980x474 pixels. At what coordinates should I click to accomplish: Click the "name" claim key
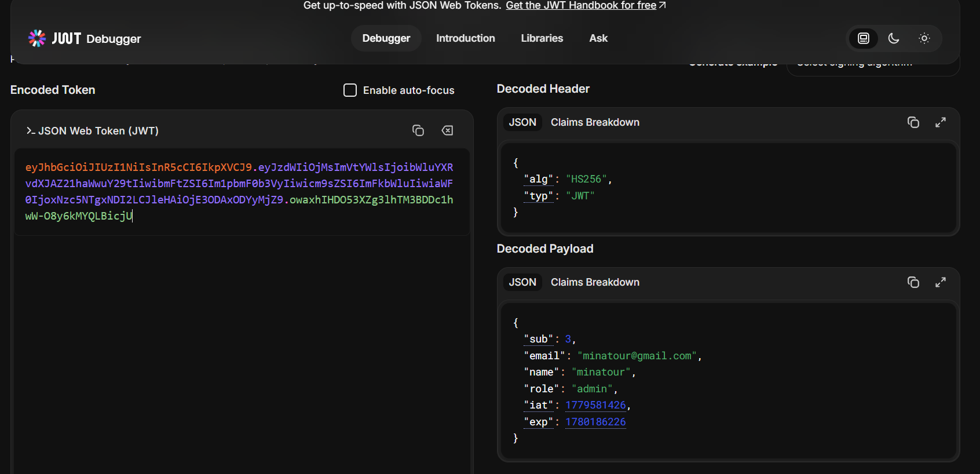(x=541, y=372)
